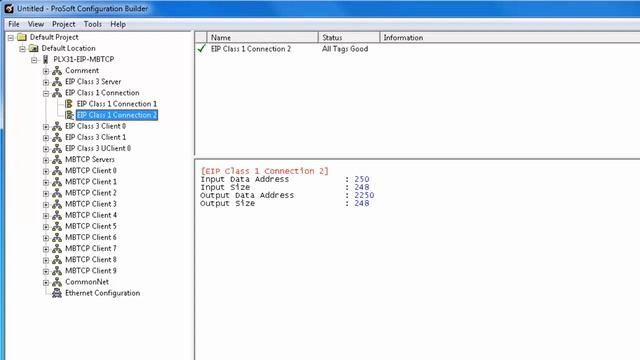Click the Default Location icon
The height and width of the screenshot is (360, 640).
tap(33, 48)
